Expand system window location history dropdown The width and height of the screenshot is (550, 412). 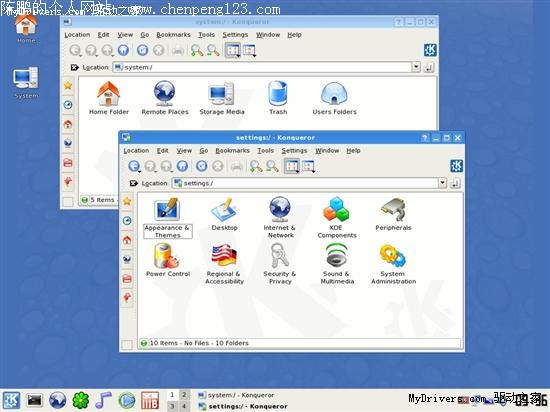416,67
